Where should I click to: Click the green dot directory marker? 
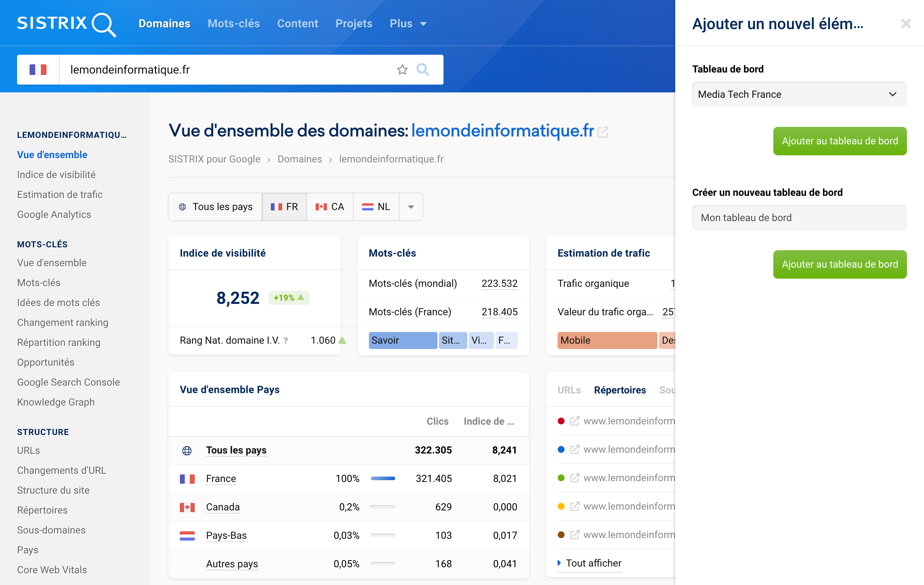pyautogui.click(x=561, y=478)
